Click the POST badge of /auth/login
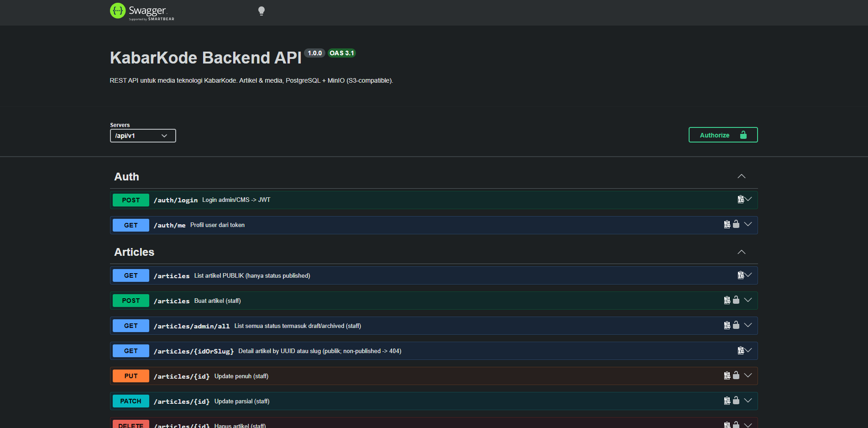This screenshot has height=428, width=868. tap(131, 200)
